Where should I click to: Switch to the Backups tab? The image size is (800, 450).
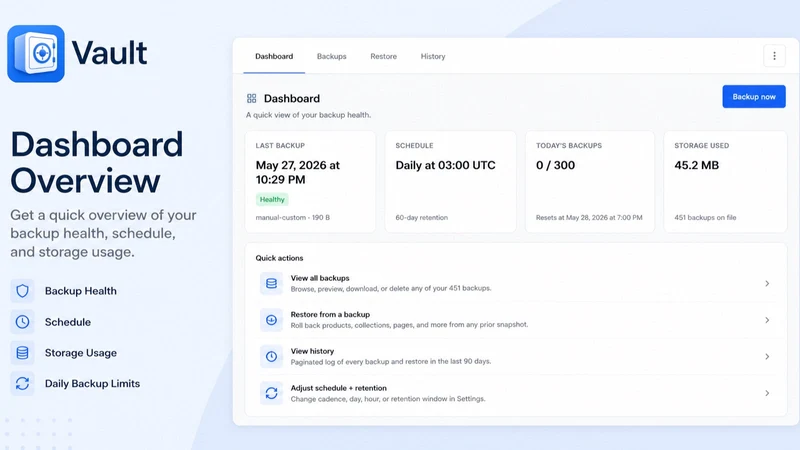(x=332, y=56)
